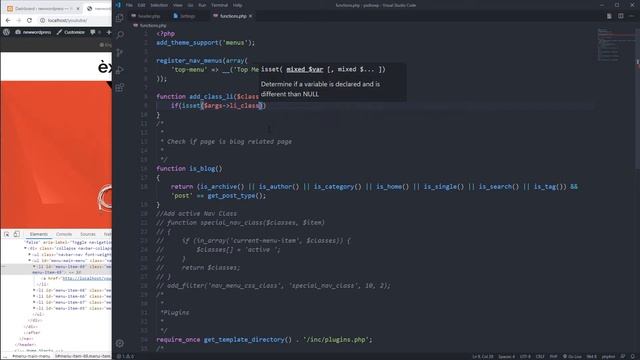
Task: Open the Terminal menu
Action: coord(220,5)
